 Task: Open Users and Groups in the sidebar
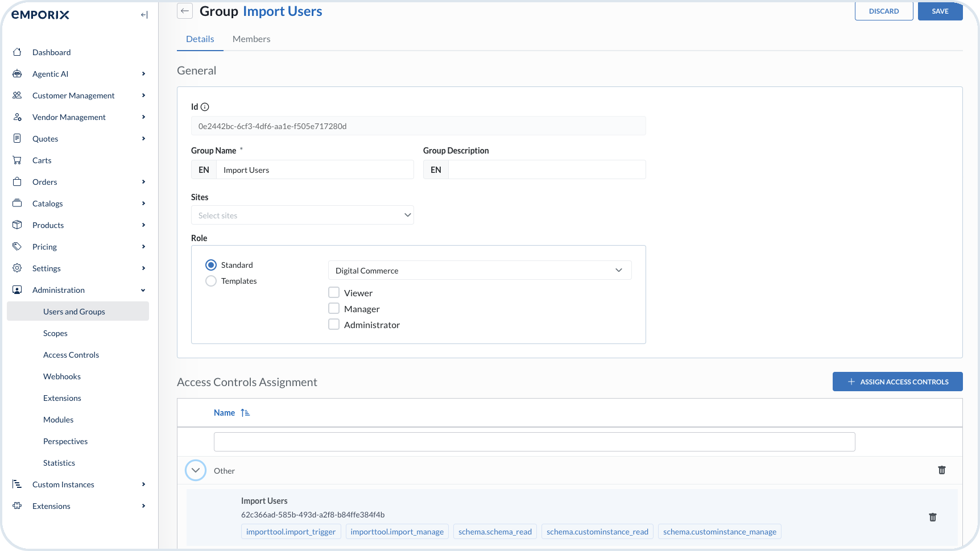coord(78,312)
